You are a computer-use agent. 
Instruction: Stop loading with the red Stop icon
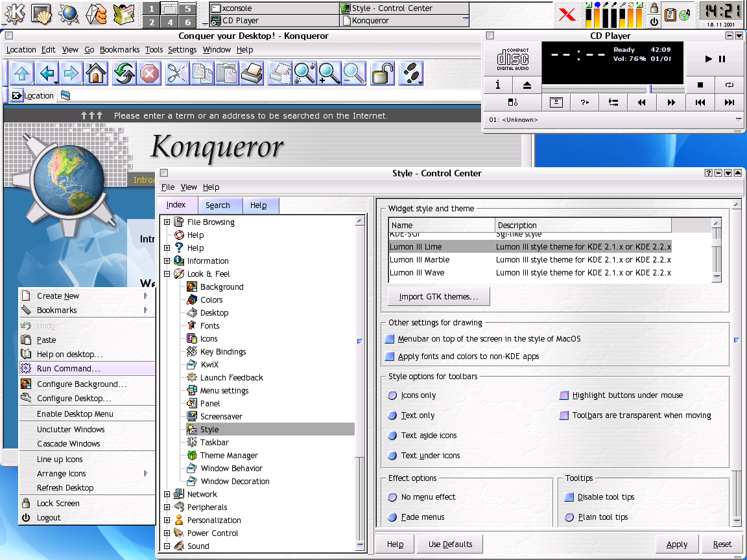[149, 73]
